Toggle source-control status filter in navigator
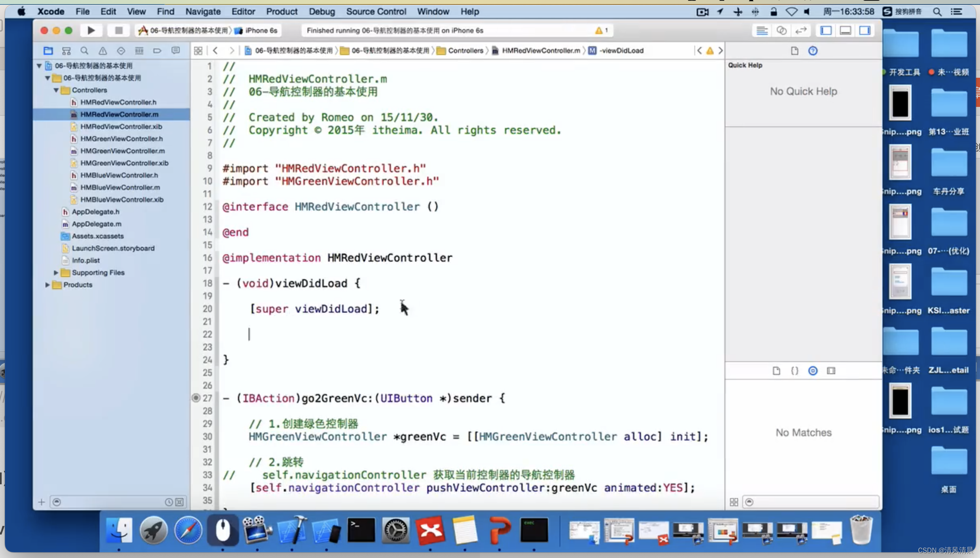This screenshot has width=980, height=558. [180, 502]
